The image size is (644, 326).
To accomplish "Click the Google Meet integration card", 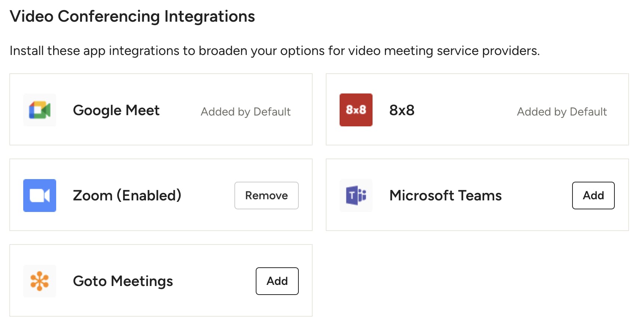I will click(x=161, y=110).
